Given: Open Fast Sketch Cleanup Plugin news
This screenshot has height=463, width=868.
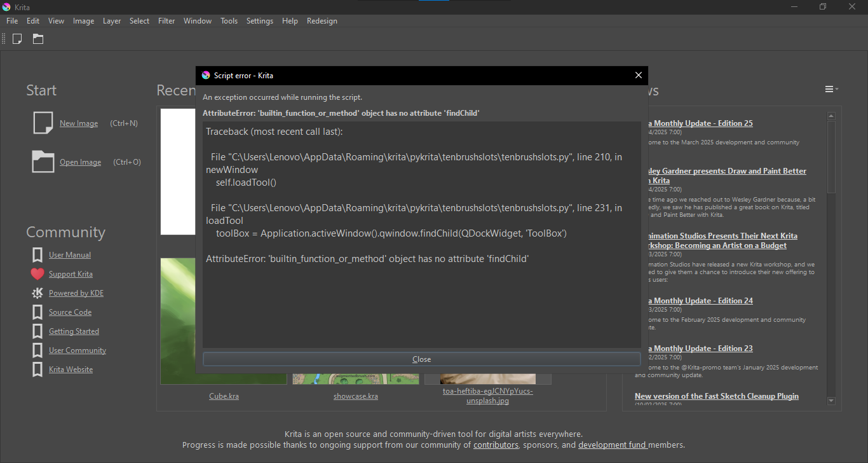Looking at the screenshot, I should (x=717, y=396).
